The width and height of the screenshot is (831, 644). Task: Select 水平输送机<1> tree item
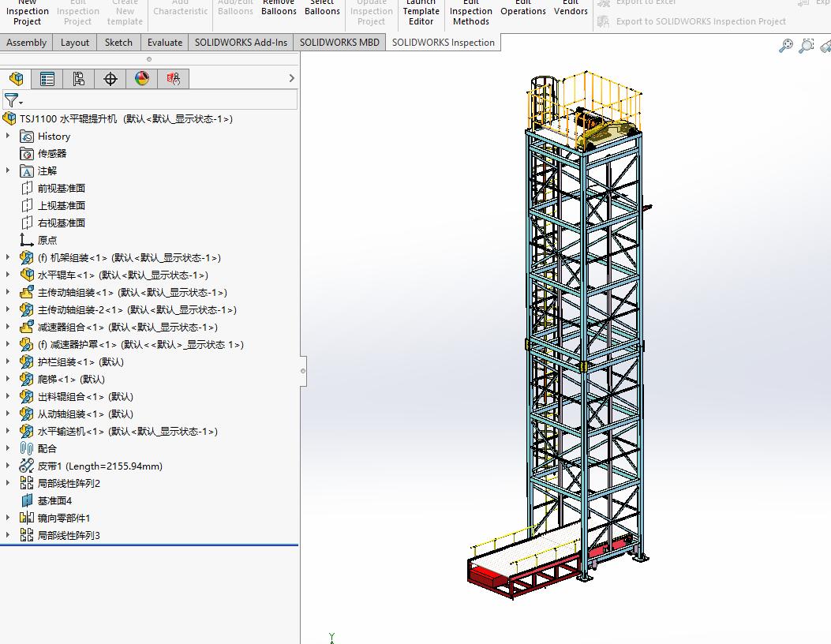click(x=128, y=432)
